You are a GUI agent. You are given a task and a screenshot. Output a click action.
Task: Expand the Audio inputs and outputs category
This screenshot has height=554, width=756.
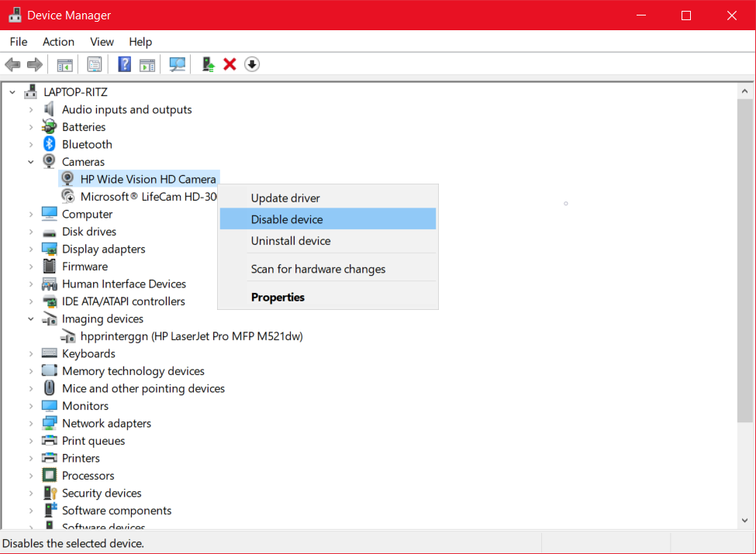(31, 110)
